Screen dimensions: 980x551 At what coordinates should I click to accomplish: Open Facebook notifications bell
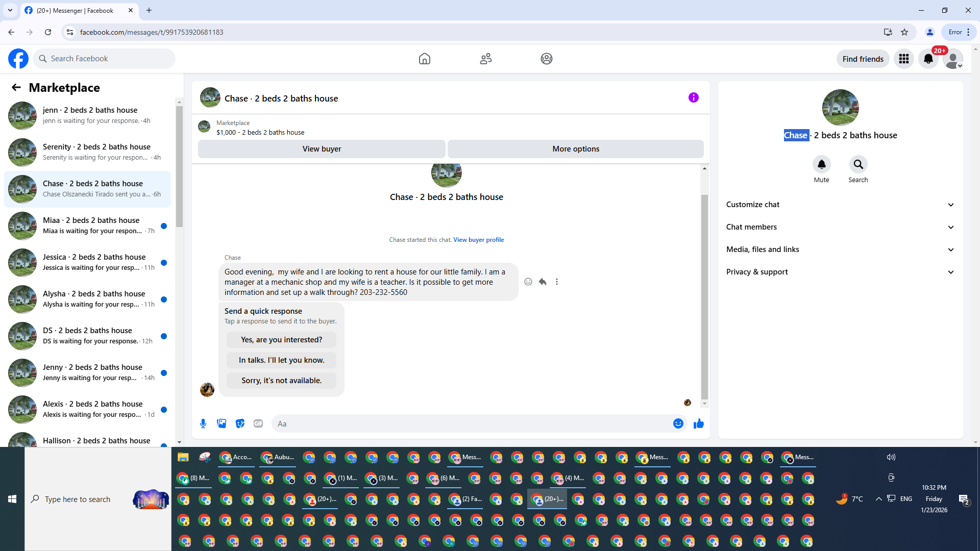click(928, 59)
